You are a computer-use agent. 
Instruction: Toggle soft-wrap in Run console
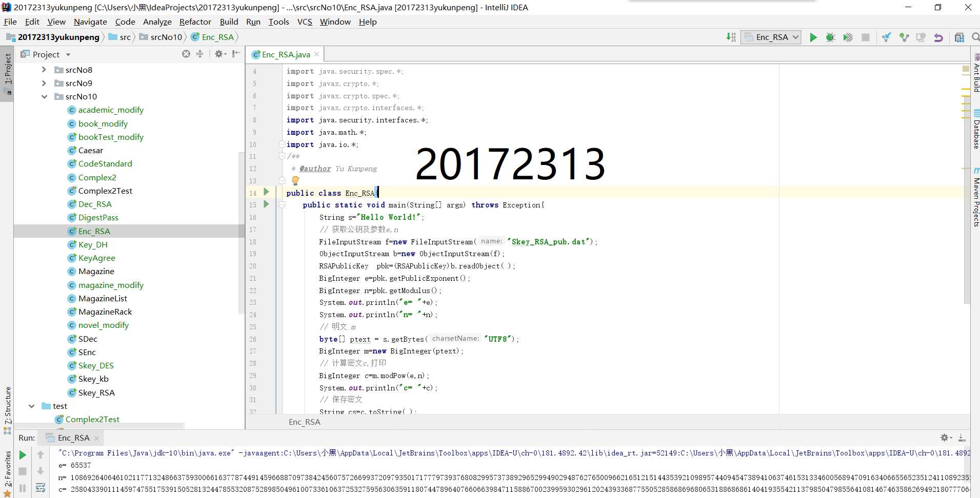click(41, 488)
